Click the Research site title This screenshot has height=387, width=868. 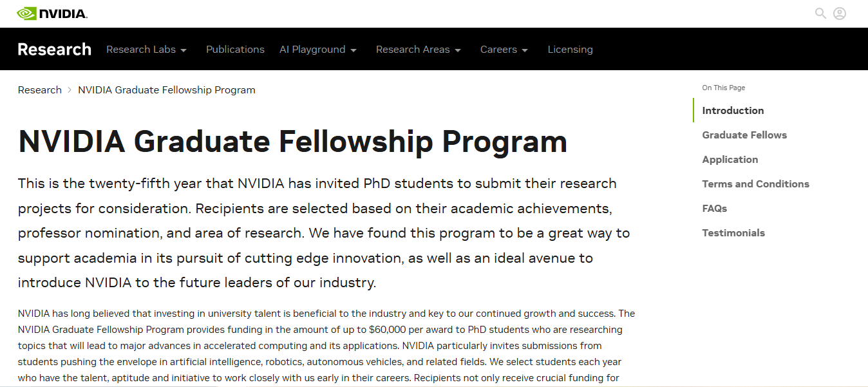point(55,50)
